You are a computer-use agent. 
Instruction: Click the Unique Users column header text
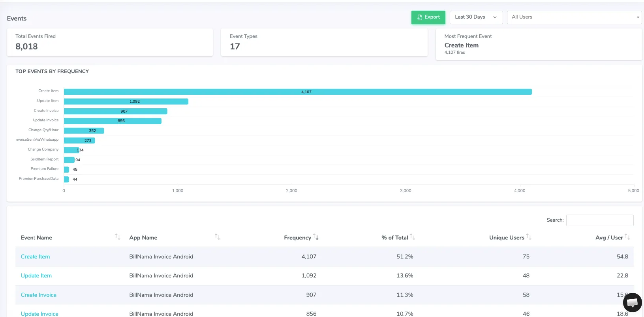(x=507, y=238)
